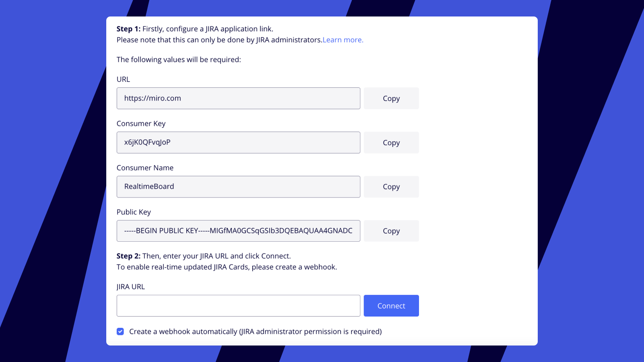Copy the Public Key value

391,231
